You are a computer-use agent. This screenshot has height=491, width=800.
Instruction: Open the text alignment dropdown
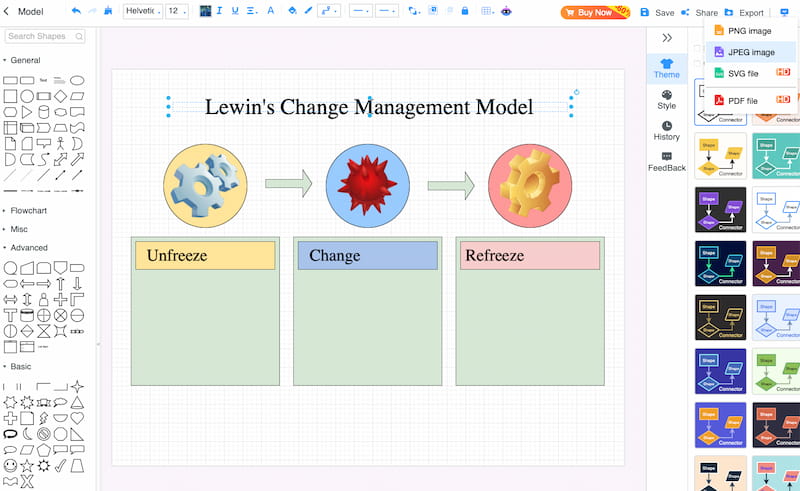252,11
